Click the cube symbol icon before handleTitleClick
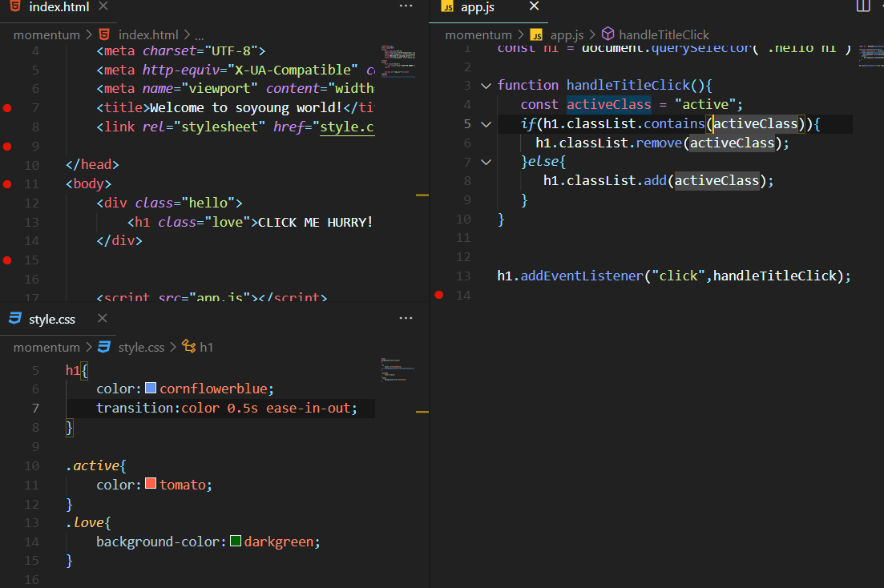 pyautogui.click(x=607, y=34)
